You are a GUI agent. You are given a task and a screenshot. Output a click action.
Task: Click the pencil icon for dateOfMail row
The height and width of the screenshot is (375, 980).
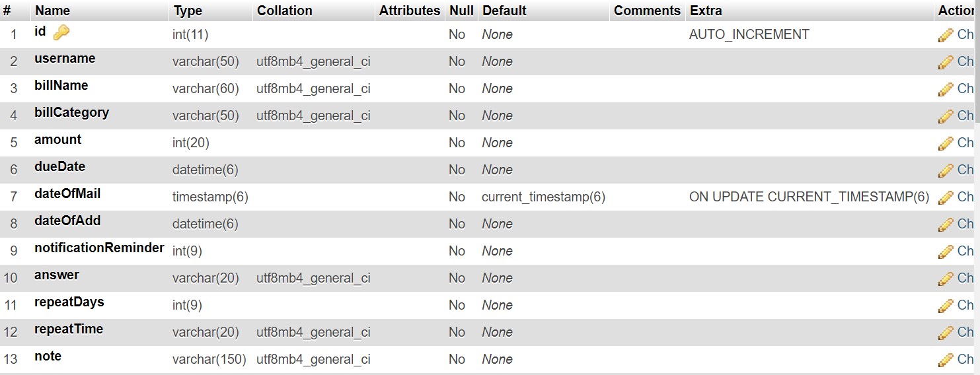point(946,197)
